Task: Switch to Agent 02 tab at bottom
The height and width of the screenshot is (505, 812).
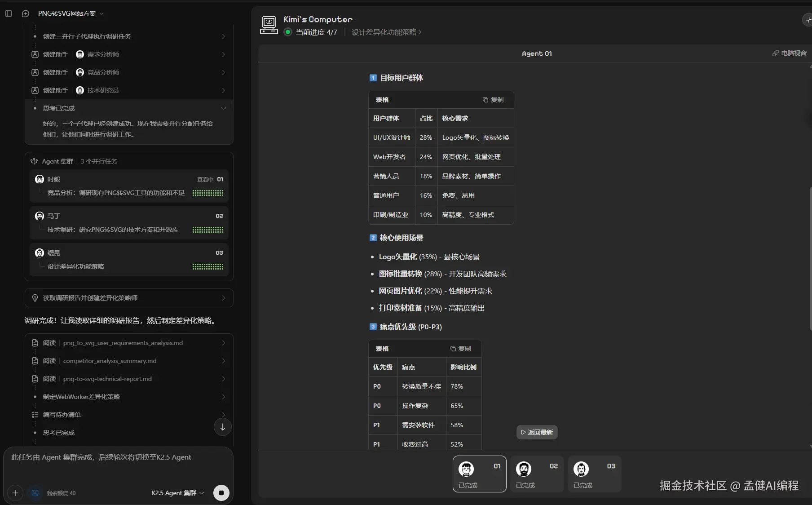Action: 537,474
